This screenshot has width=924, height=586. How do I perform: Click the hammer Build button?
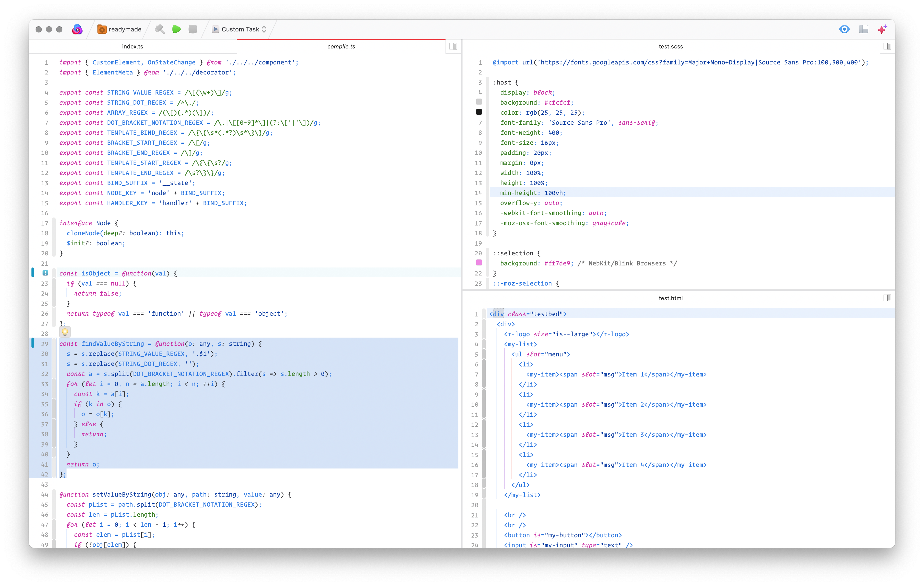[160, 29]
